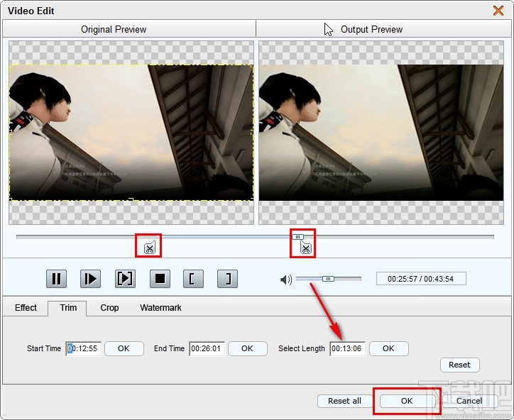
Task: Click the Output Preview header
Action: (383, 29)
